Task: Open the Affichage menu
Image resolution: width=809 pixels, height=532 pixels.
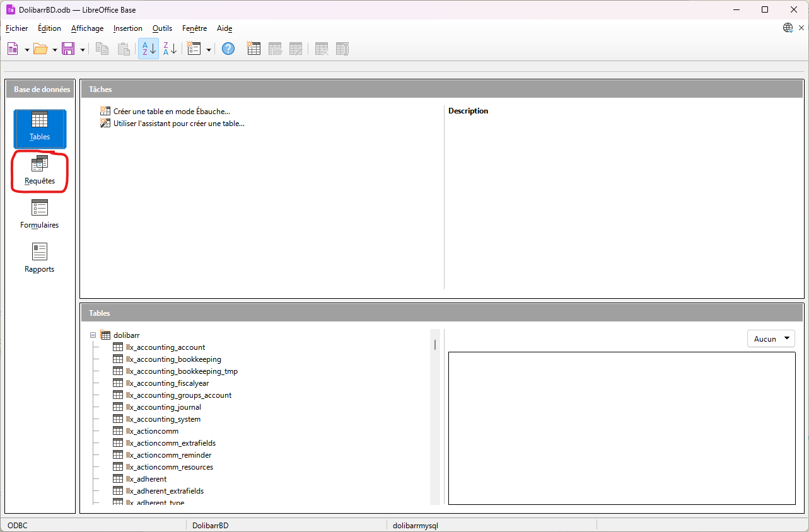Action: click(87, 28)
